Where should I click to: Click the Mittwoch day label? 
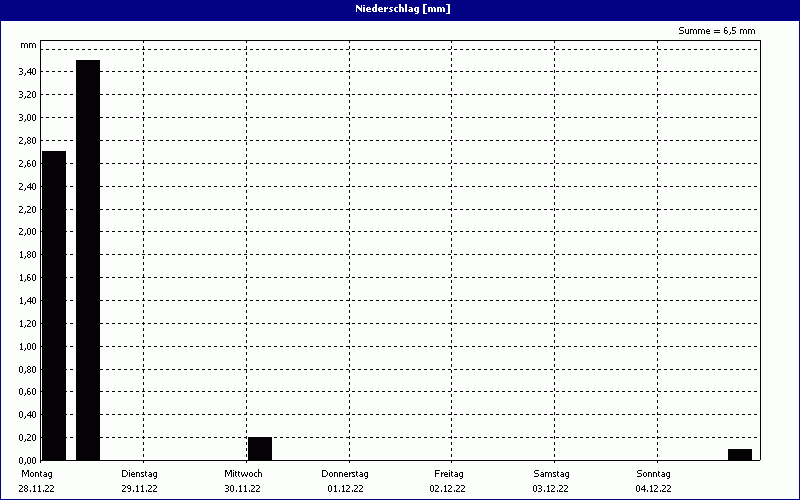coord(243,473)
